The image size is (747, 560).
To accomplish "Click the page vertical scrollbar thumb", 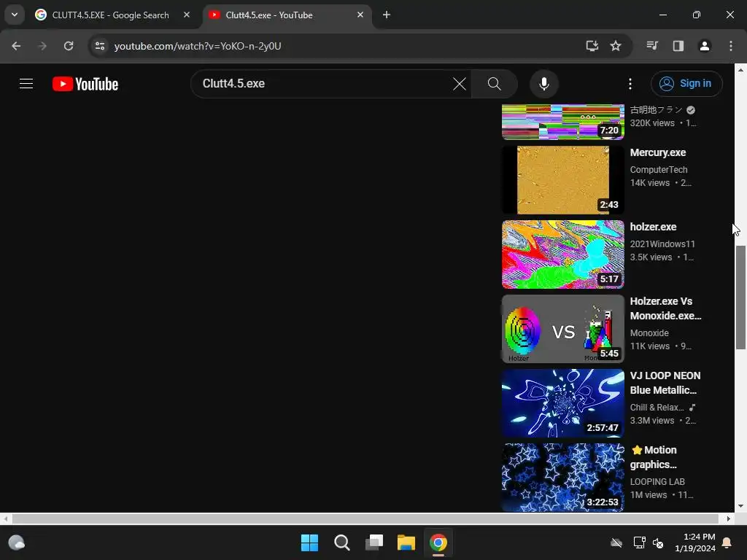I will point(740,297).
